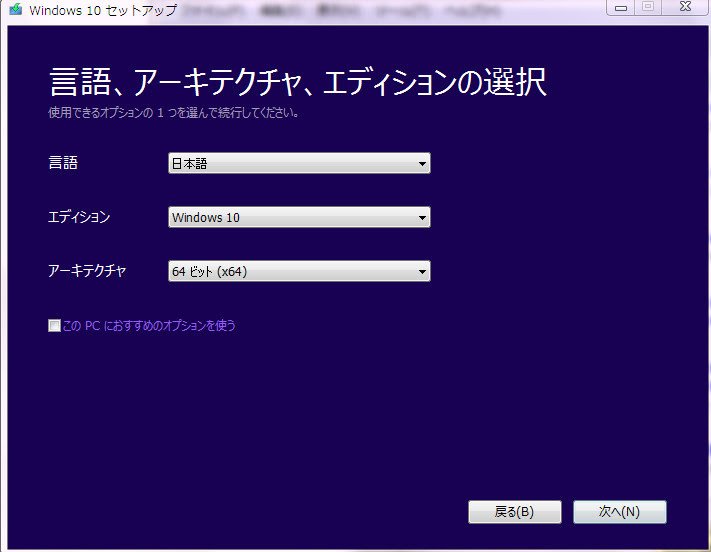Viewport: 711px width, 552px height.
Task: Click the Windows 10 setup title bar icon
Action: (15, 9)
